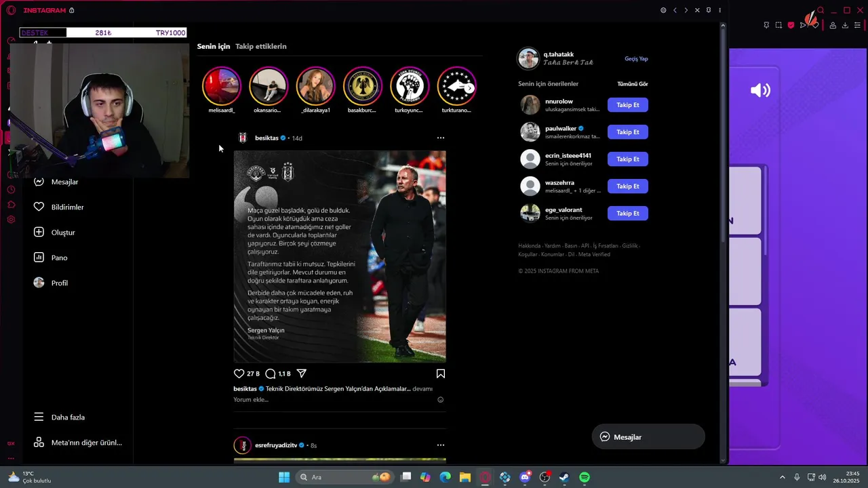868x488 pixels.
Task: Close the Instagram sidebar panel
Action: [697, 10]
